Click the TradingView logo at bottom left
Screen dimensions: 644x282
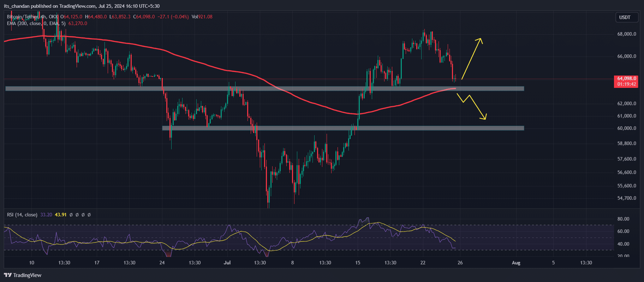click(23, 275)
